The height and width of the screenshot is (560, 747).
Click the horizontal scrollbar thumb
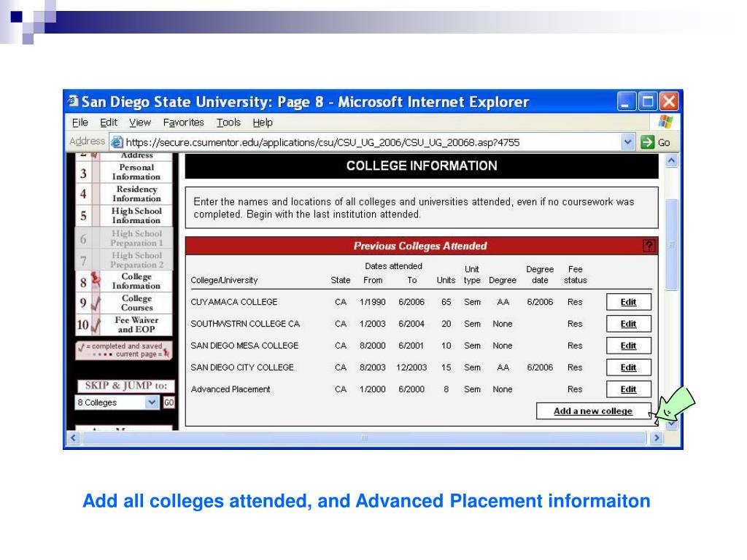[365, 437]
